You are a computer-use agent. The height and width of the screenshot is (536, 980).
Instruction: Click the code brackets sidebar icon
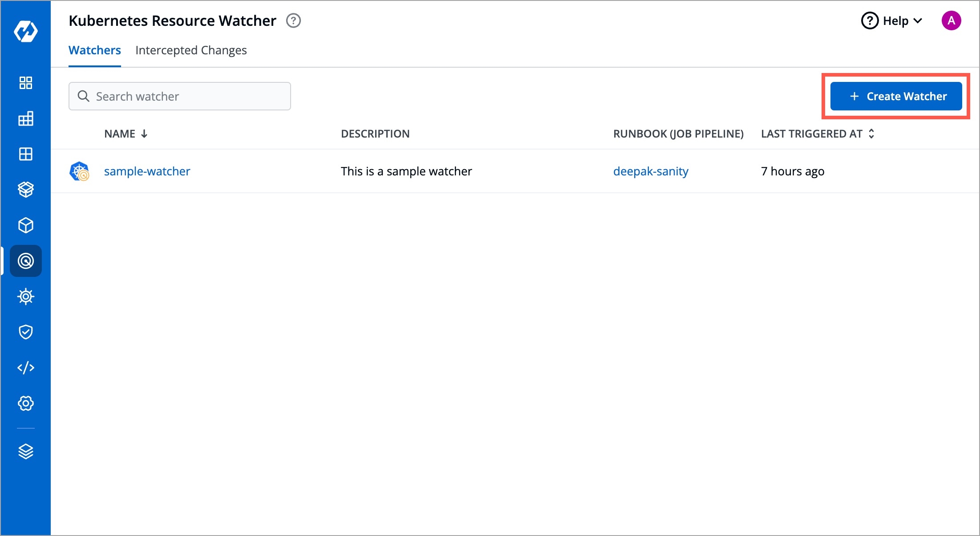[26, 368]
